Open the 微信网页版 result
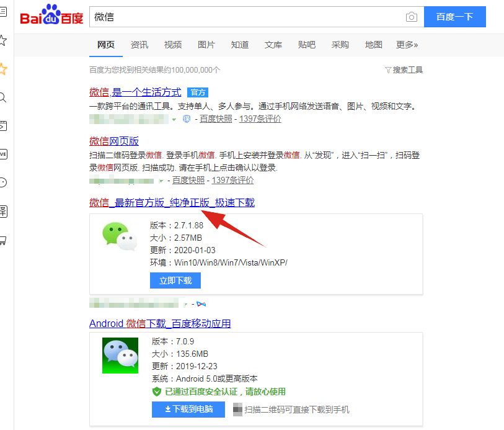The width and height of the screenshot is (504, 430). click(x=114, y=141)
